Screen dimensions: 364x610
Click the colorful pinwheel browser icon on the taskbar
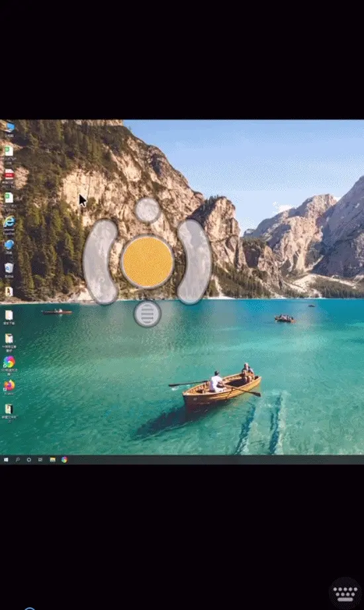coord(64,460)
